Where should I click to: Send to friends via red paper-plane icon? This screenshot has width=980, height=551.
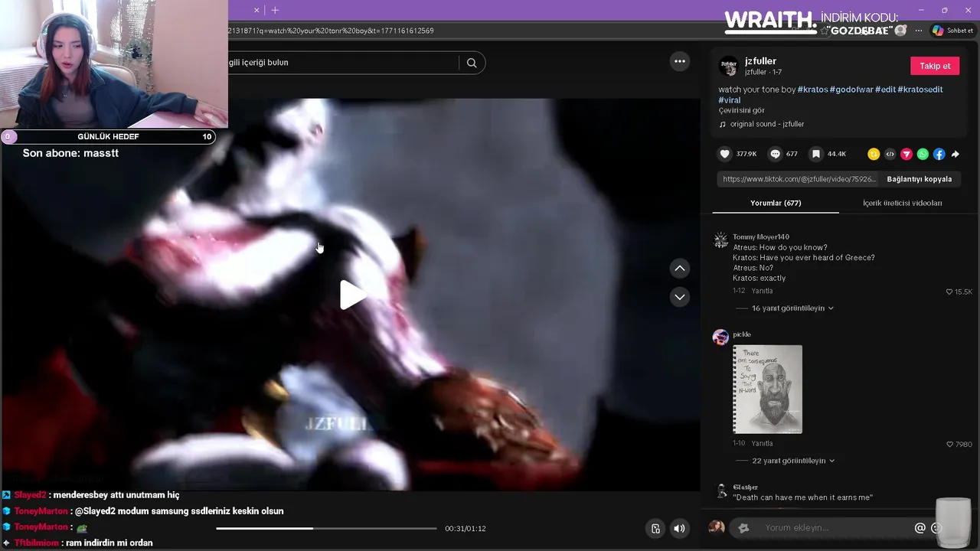906,154
